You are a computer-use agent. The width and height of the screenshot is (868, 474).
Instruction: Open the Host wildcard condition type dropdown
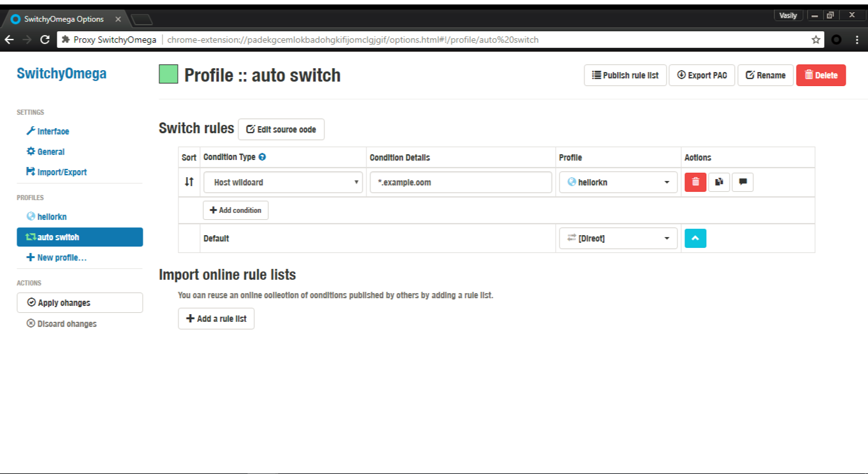284,182
